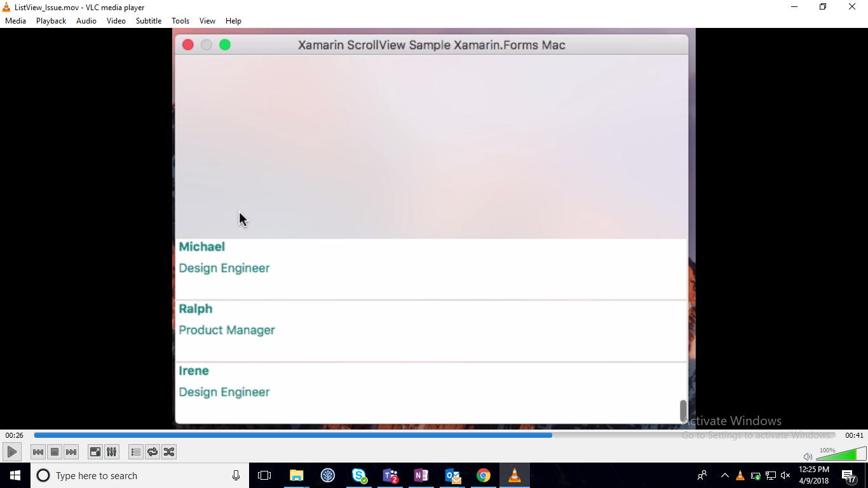This screenshot has width=868, height=488.
Task: Unmute audio via the speaker icon
Action: point(807,456)
